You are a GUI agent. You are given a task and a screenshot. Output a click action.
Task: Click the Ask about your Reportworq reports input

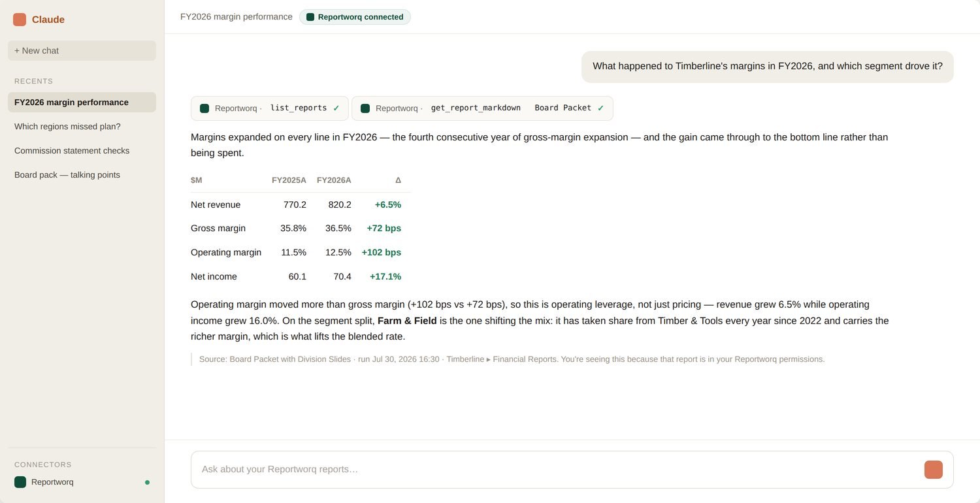point(555,470)
